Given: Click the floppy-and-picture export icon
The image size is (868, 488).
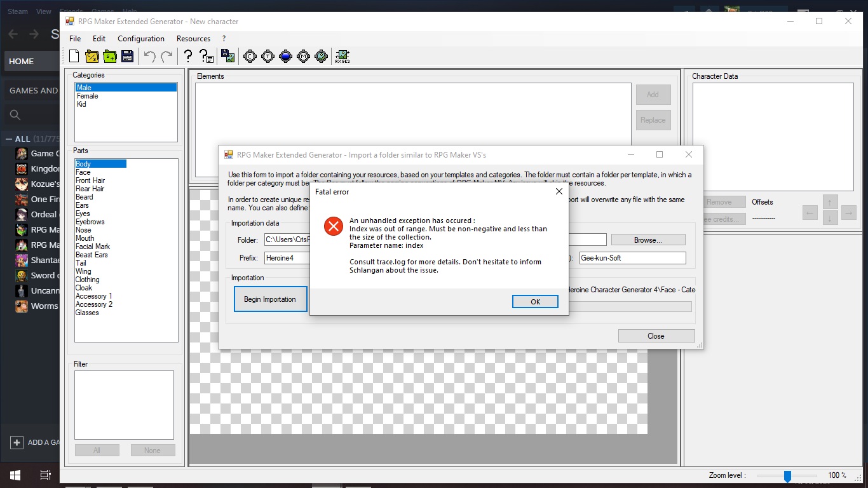Looking at the screenshot, I should (227, 56).
